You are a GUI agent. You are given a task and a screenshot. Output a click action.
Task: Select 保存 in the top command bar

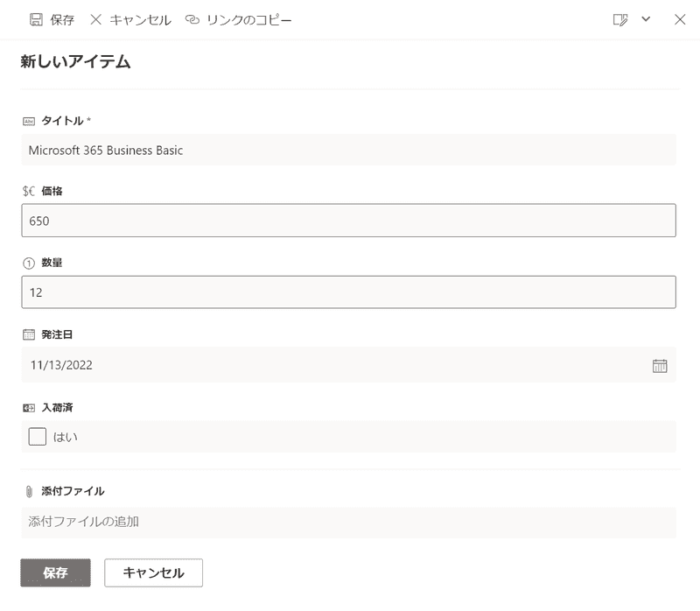coord(62,19)
